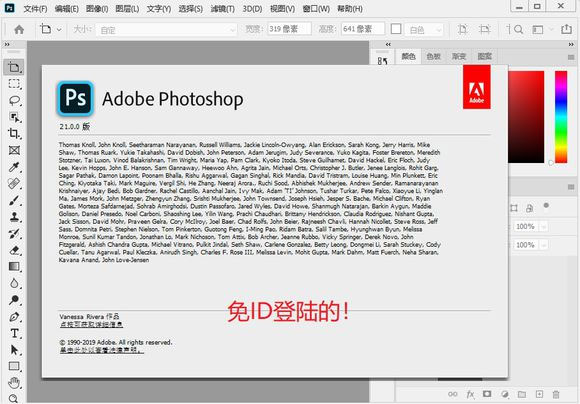The width and height of the screenshot is (580, 404).
Task: Select the Eraser tool
Action: pyautogui.click(x=14, y=250)
